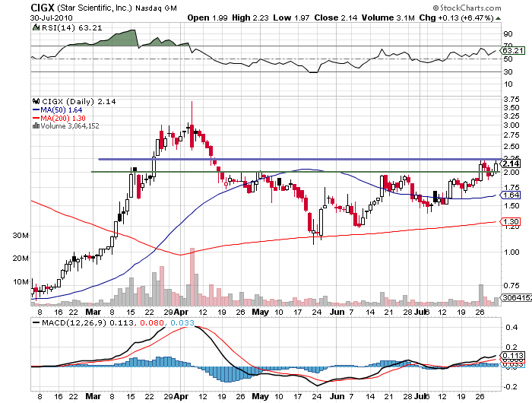Click the 2.14 last price tag
Viewport: 532px width, 403px height.
click(x=511, y=163)
